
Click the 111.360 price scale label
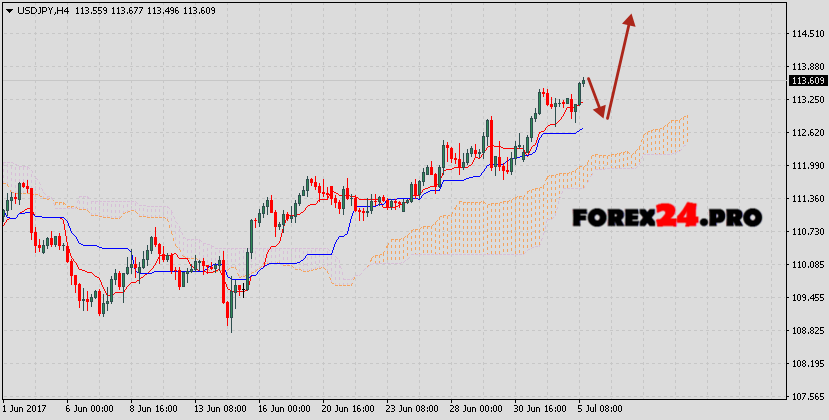(x=807, y=199)
